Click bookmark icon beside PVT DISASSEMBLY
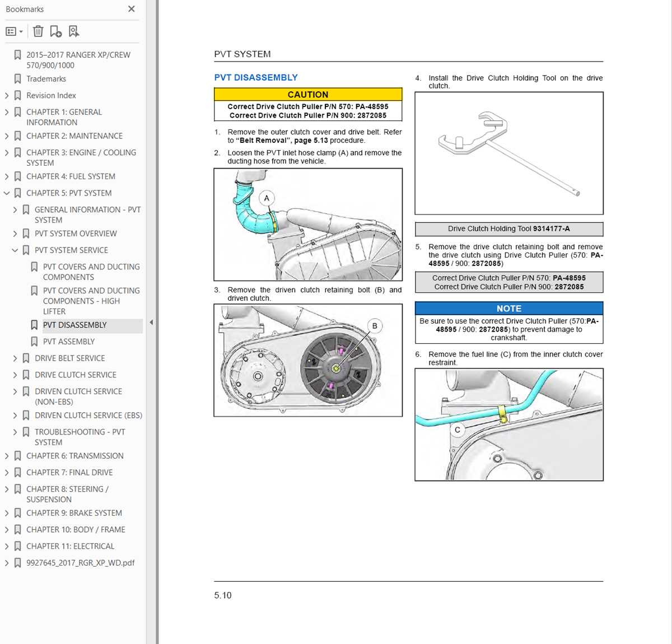Image resolution: width=672 pixels, height=644 pixels. click(34, 325)
